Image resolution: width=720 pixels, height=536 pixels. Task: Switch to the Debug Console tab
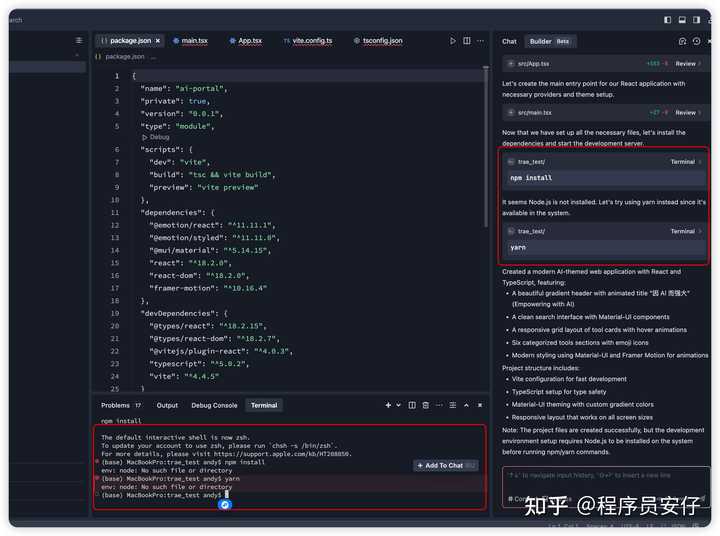click(x=214, y=405)
